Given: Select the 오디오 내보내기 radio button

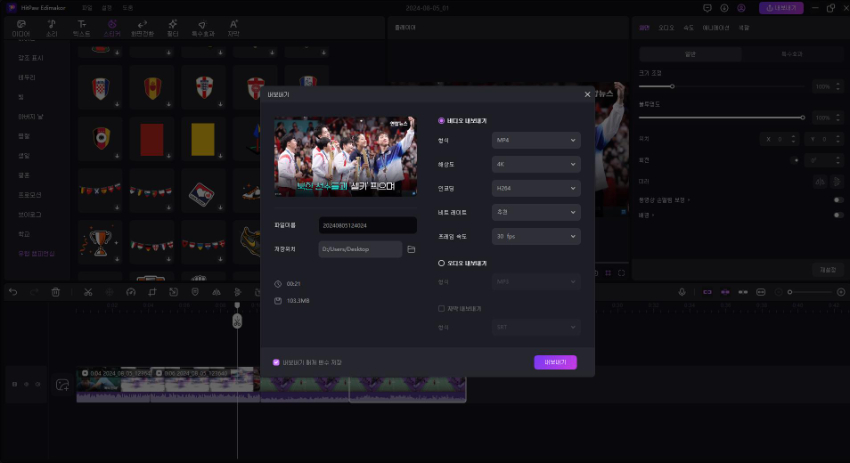Looking at the screenshot, I should click(442, 263).
